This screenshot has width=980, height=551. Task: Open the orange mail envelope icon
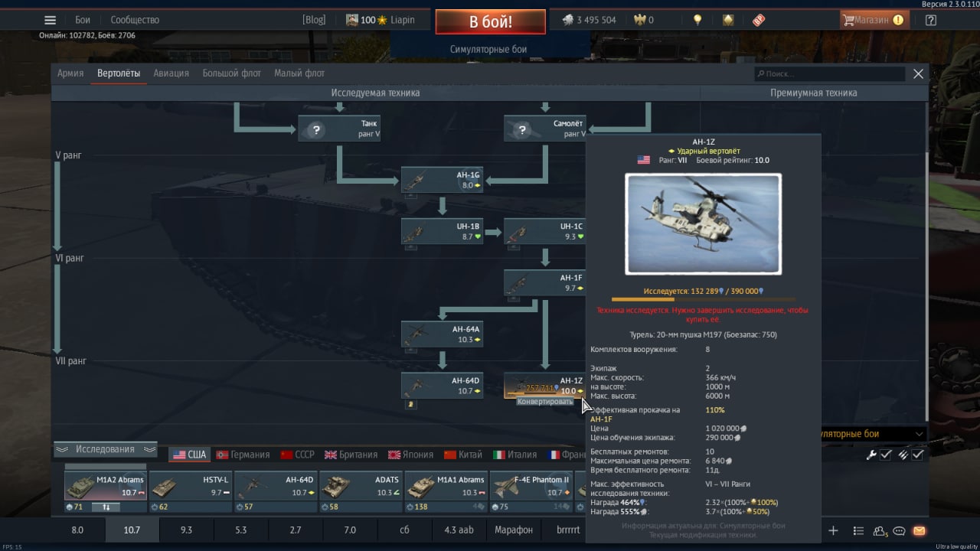(919, 530)
